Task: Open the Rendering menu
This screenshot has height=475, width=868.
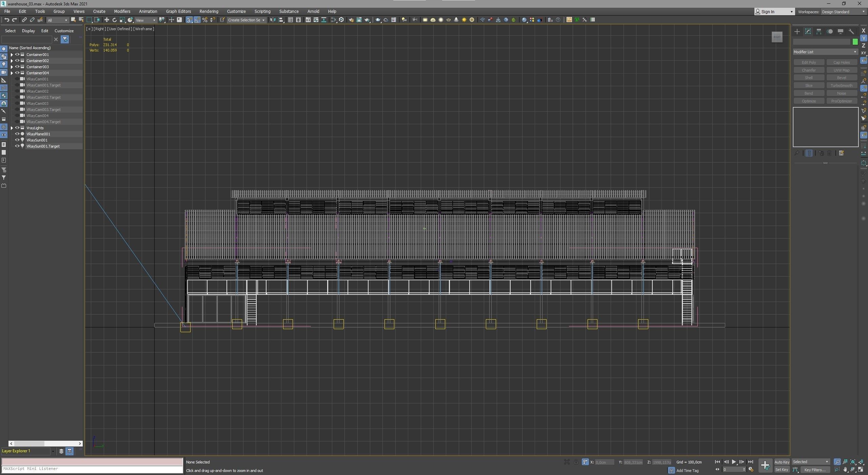Action: tap(209, 11)
